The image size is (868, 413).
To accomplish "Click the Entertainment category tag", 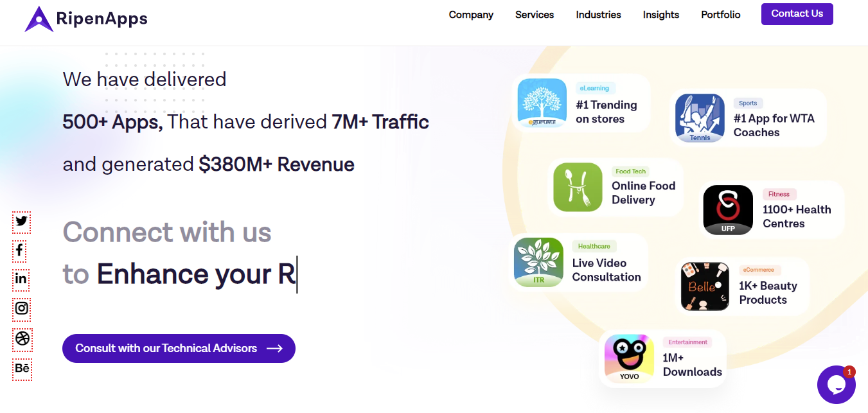I will [687, 342].
